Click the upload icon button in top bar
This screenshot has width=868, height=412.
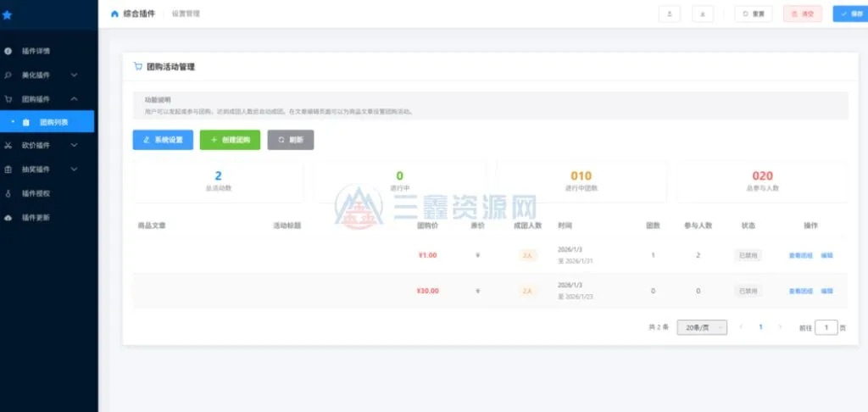pos(670,14)
